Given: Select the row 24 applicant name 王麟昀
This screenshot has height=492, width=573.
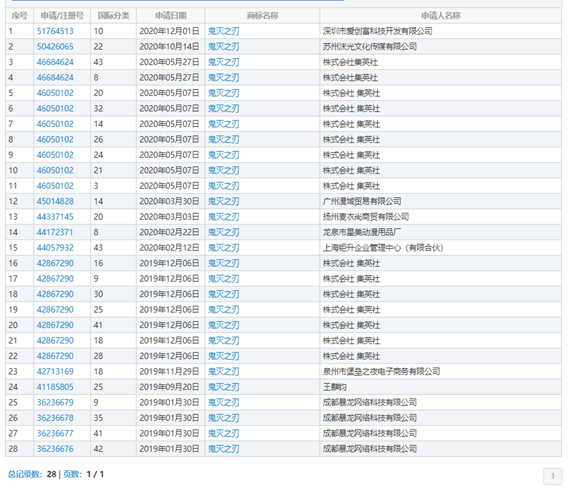Looking at the screenshot, I should [335, 387].
